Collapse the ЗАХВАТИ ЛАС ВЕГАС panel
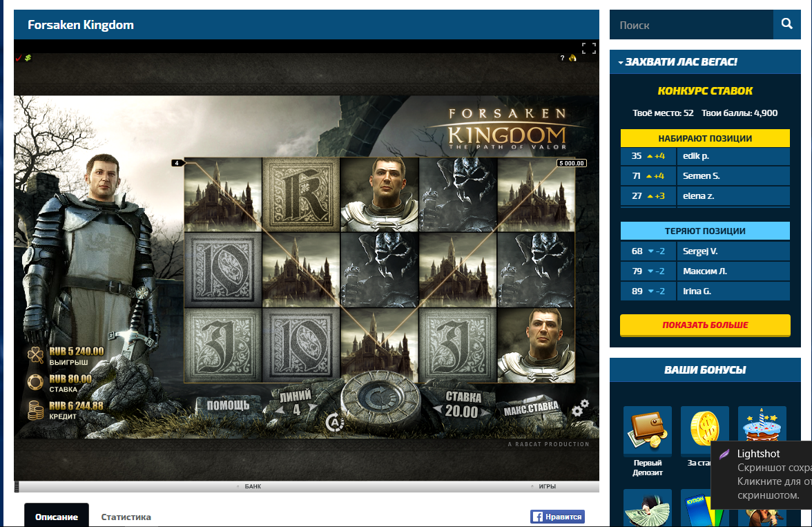 tap(621, 62)
